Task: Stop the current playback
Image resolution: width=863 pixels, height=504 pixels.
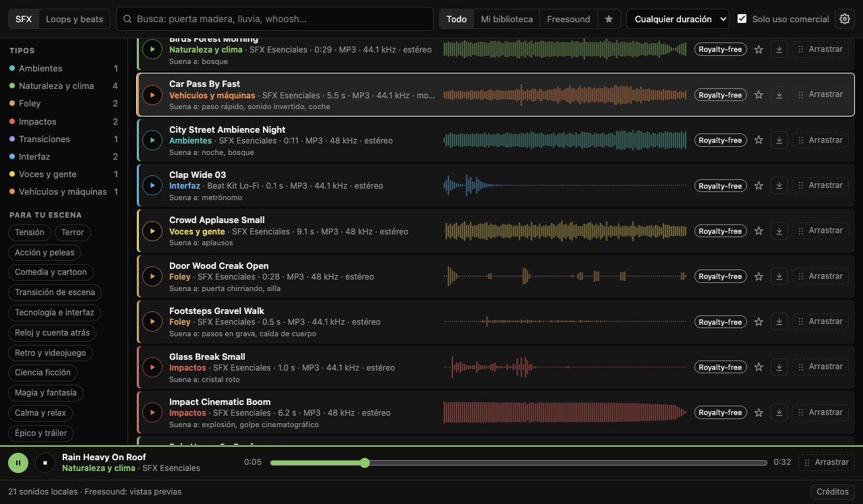Action: [44, 463]
